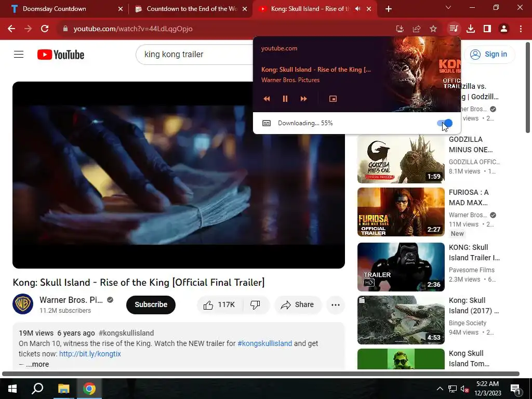The image size is (532, 399).
Task: Open the Chrome profile avatar
Action: (x=504, y=29)
